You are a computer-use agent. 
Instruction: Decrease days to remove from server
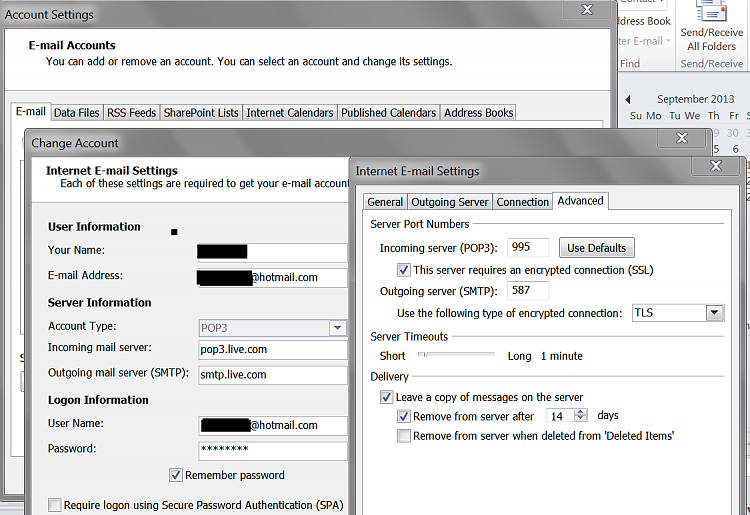[x=581, y=419]
